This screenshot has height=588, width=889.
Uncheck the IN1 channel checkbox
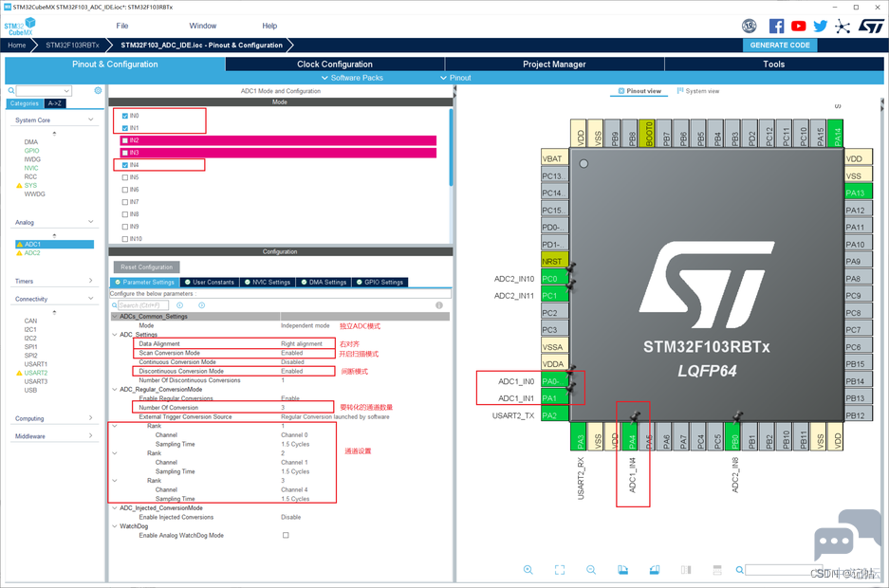pyautogui.click(x=125, y=128)
